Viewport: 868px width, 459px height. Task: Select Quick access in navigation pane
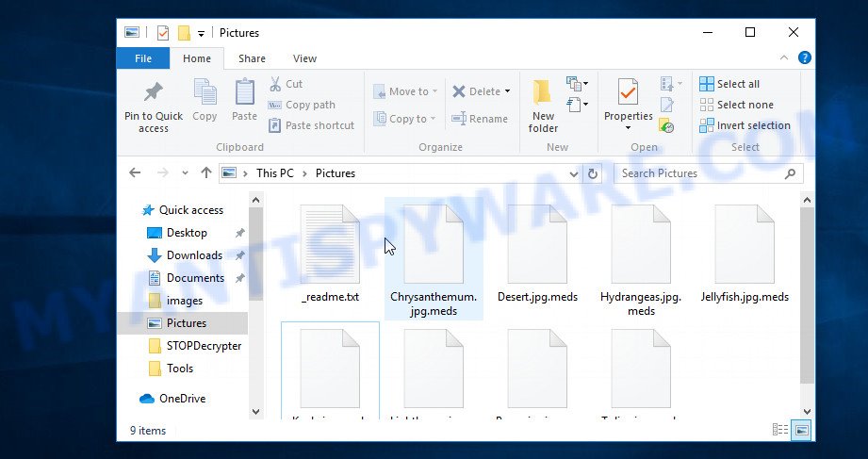[191, 210]
